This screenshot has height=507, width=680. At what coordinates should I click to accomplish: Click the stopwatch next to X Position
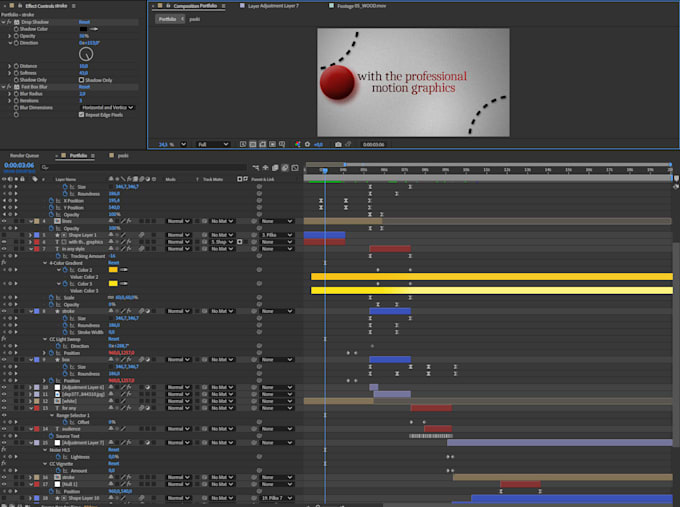(51, 201)
